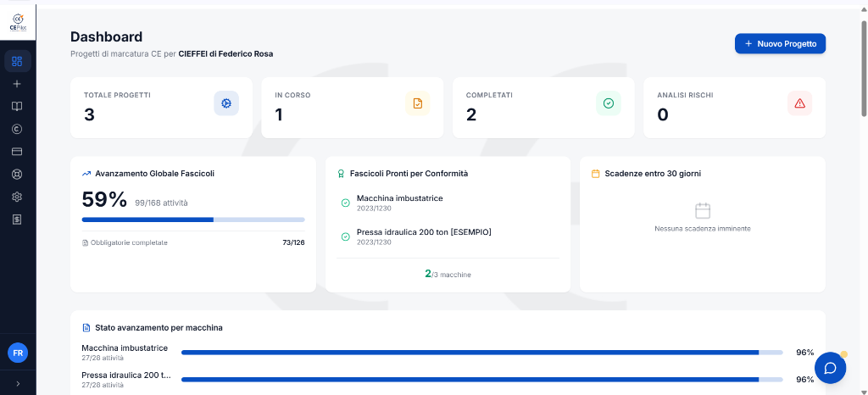Open the lifebuoy support icon in sidebar
This screenshot has width=868, height=395.
[17, 175]
